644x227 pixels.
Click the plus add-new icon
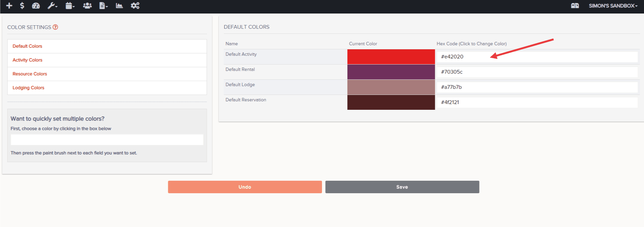tap(9, 5)
